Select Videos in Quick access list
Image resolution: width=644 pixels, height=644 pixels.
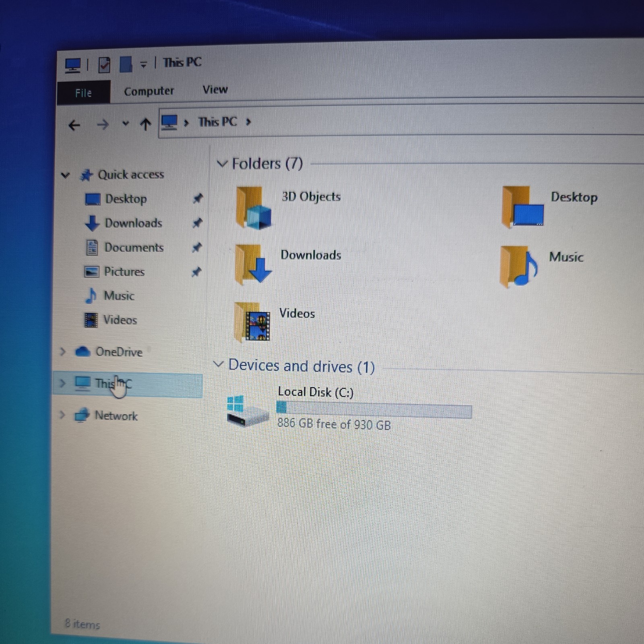[x=120, y=320]
